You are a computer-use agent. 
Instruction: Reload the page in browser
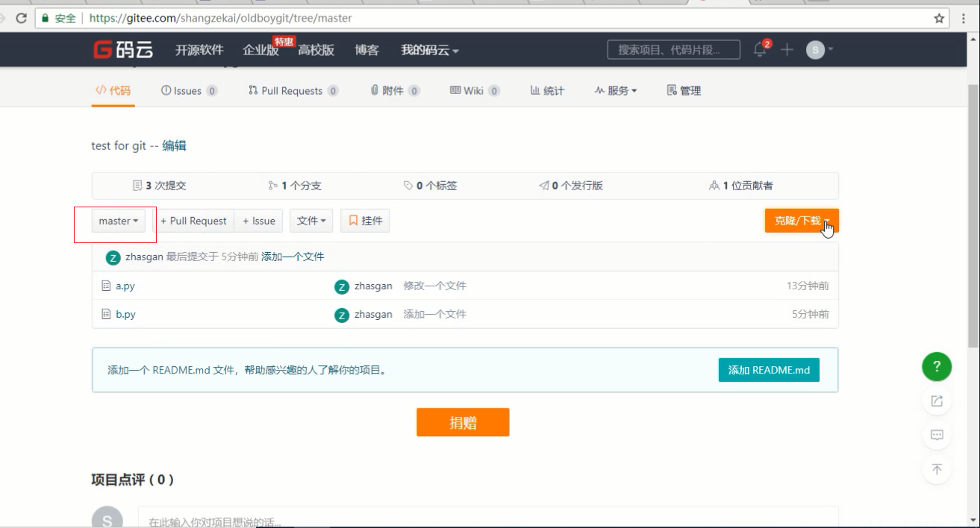[21, 18]
